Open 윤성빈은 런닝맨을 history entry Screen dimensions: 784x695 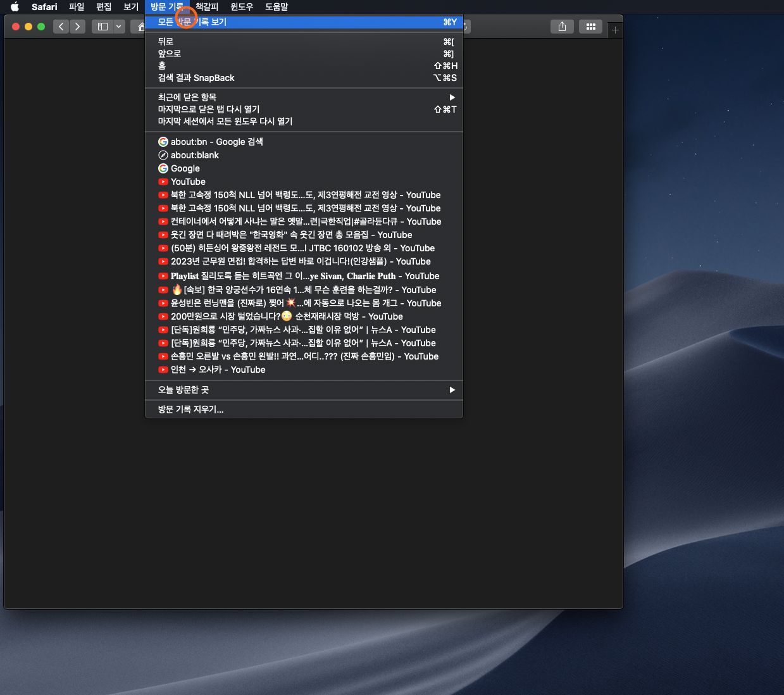pos(304,303)
